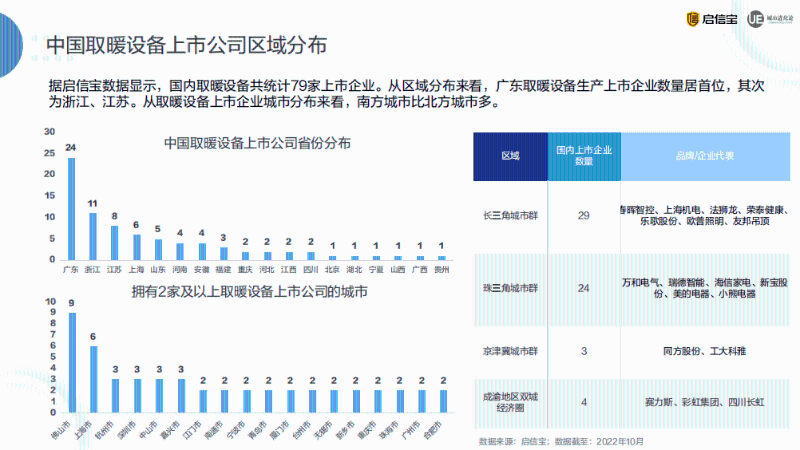Click the 京津冀城市群 row label

[510, 351]
